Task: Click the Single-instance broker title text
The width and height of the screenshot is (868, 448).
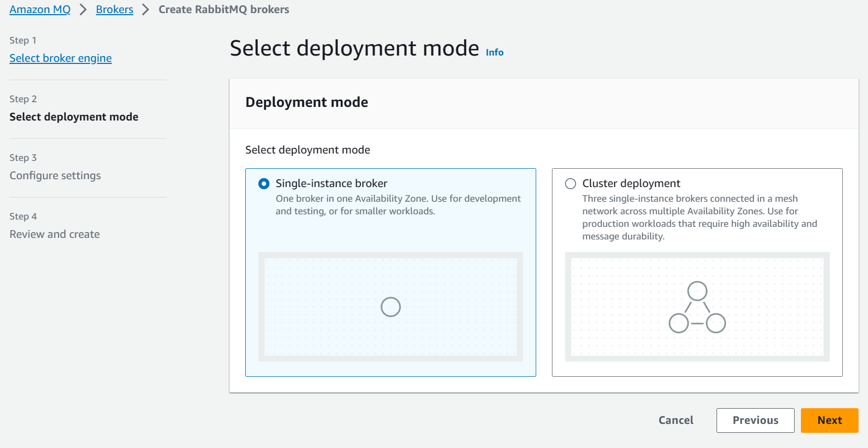Action: pyautogui.click(x=331, y=183)
